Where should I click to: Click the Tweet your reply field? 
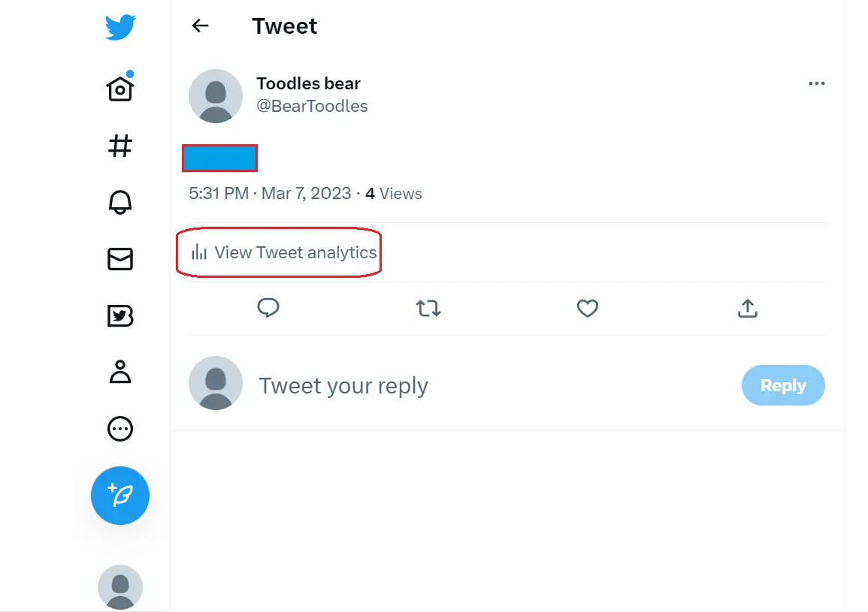pyautogui.click(x=451, y=386)
